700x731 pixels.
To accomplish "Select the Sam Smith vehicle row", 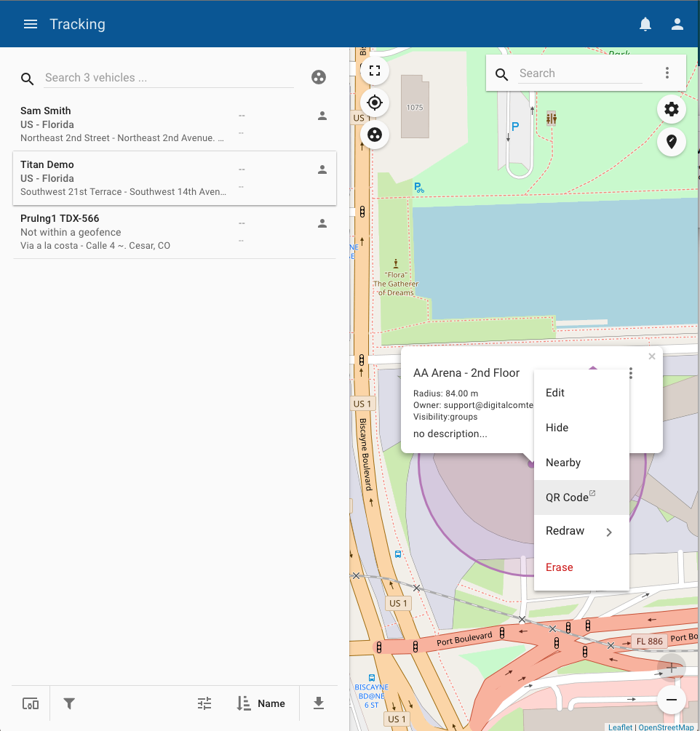I will point(175,124).
